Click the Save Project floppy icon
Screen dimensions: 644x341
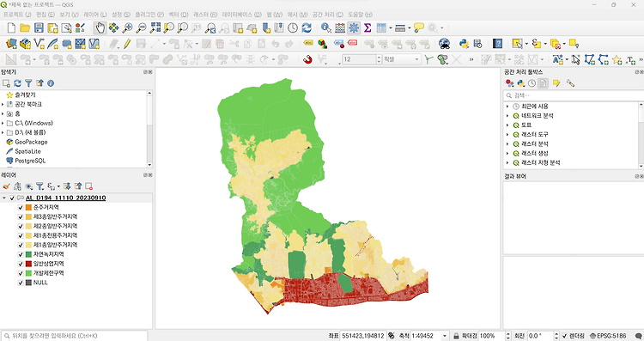[39, 28]
